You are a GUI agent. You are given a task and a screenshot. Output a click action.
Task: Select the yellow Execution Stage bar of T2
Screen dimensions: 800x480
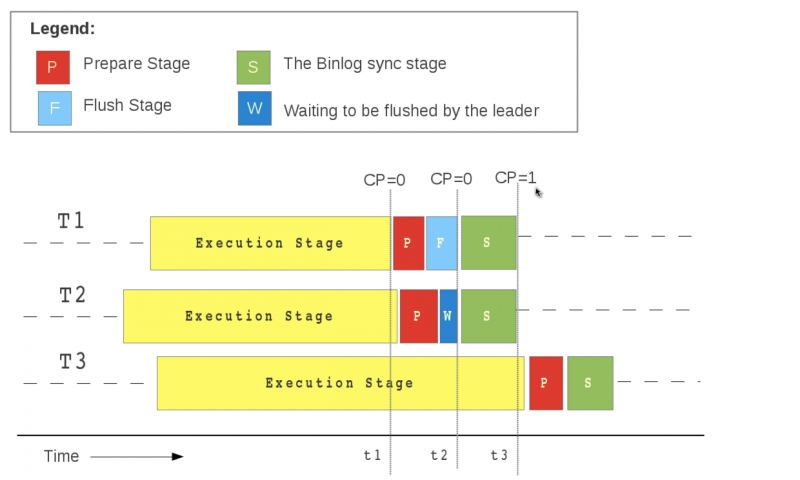pos(259,316)
